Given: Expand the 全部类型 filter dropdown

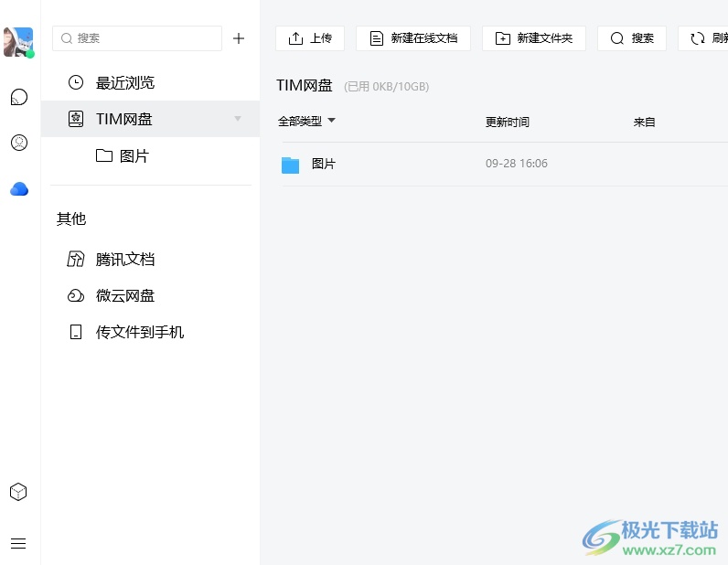Looking at the screenshot, I should click(x=306, y=122).
